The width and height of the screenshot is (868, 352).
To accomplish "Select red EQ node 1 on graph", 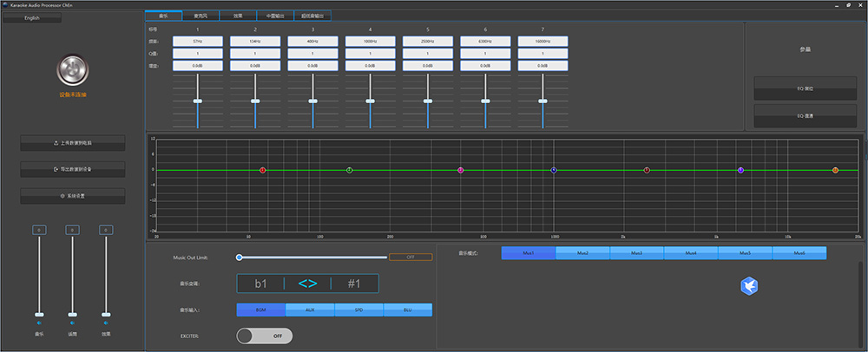I will pyautogui.click(x=263, y=170).
